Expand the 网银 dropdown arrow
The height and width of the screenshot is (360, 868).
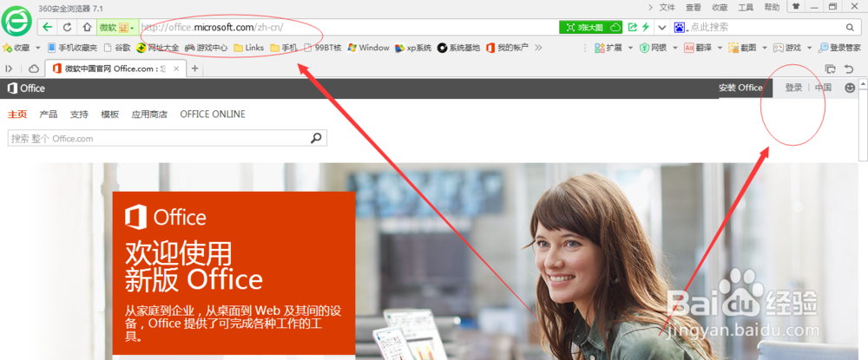(674, 48)
